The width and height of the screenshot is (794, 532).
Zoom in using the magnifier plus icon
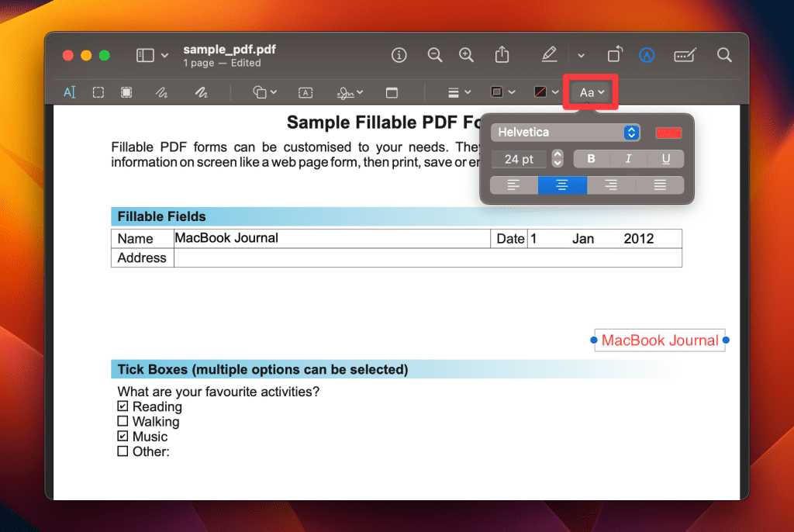point(466,55)
